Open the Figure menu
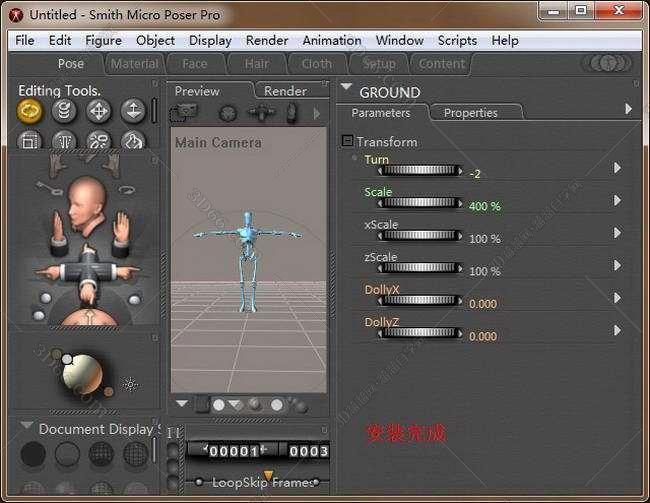650x503 pixels. [104, 41]
